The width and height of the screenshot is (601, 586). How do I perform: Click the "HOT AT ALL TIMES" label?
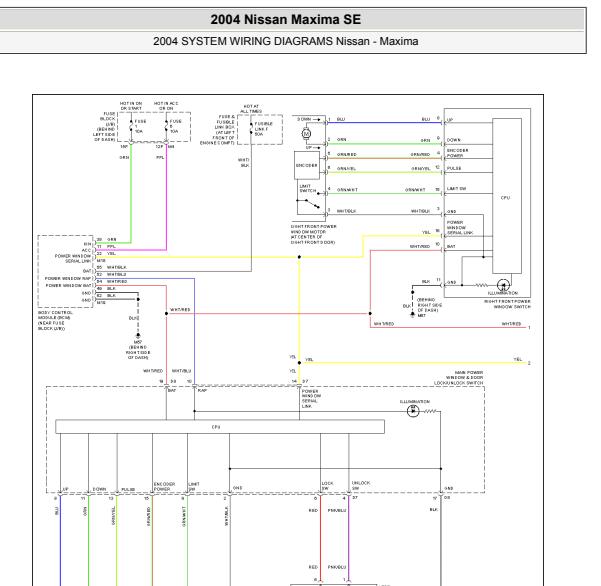tap(251, 108)
